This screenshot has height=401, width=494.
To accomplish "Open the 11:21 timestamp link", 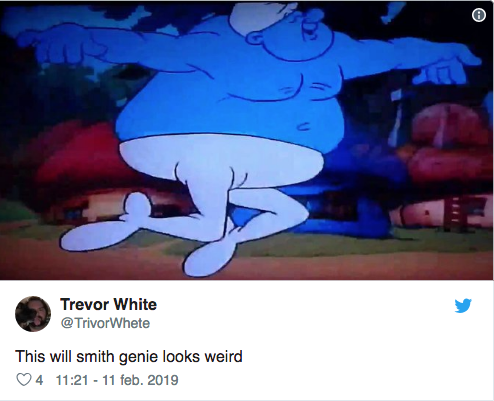I will coord(72,380).
